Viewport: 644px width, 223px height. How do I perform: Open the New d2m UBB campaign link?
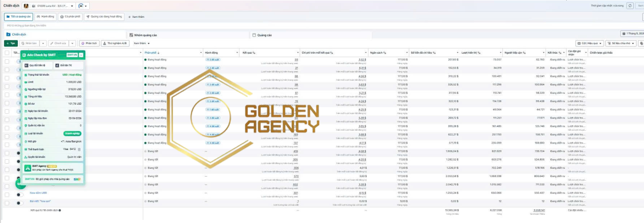38,193
